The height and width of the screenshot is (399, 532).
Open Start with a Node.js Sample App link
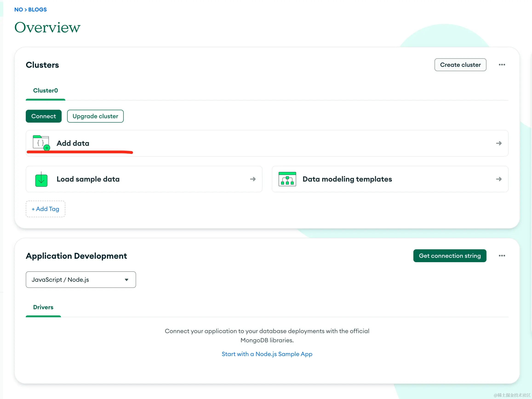(x=267, y=354)
